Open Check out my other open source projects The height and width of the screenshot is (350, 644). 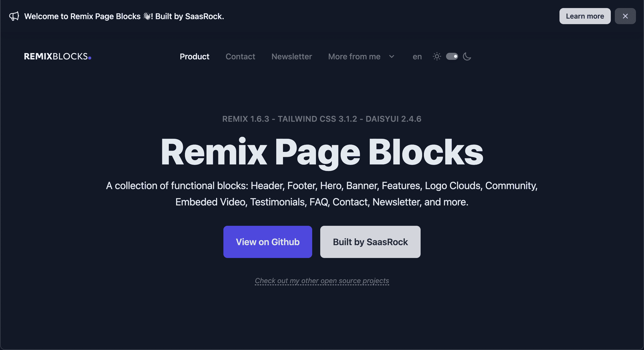point(322,281)
